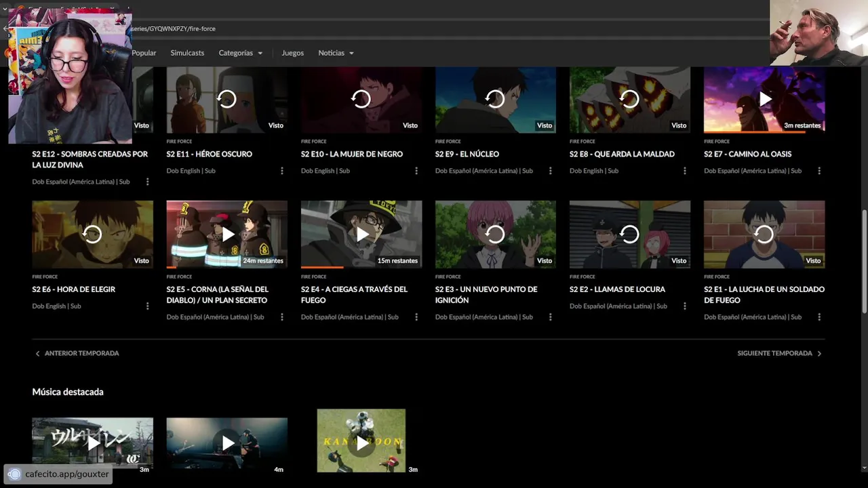Click S2 E4 watch progress bar
868x488 pixels.
click(361, 267)
